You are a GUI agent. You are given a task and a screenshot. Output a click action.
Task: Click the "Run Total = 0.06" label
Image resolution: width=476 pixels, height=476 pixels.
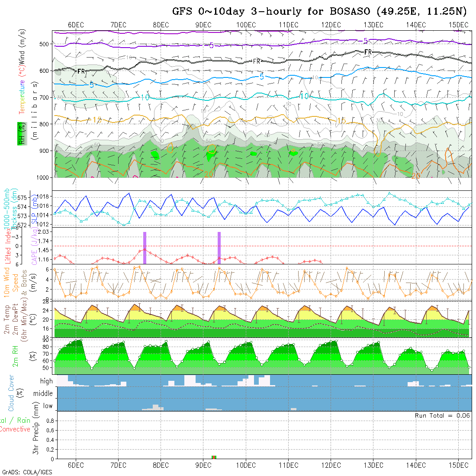click(x=442, y=415)
